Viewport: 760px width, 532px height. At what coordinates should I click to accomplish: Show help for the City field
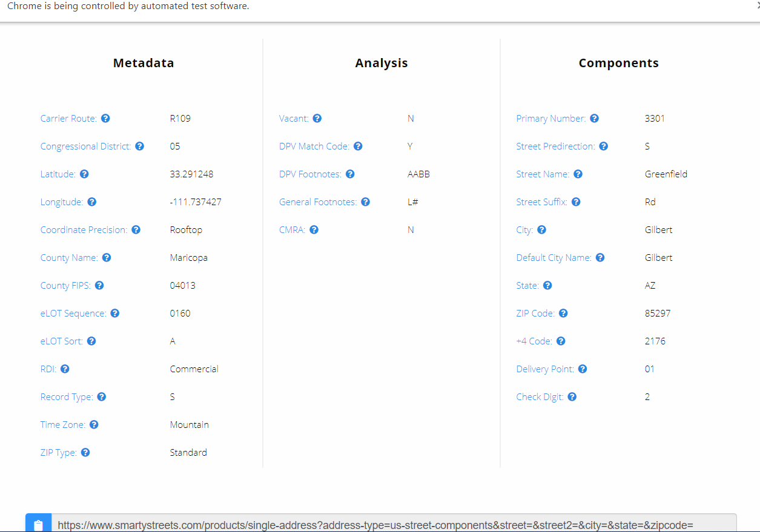pyautogui.click(x=542, y=230)
